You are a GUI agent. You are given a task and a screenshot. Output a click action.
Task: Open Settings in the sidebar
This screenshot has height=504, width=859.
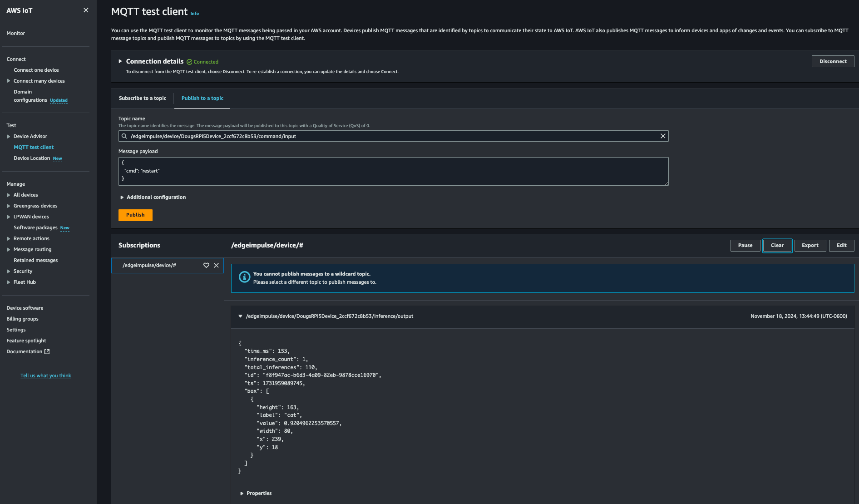click(x=16, y=330)
